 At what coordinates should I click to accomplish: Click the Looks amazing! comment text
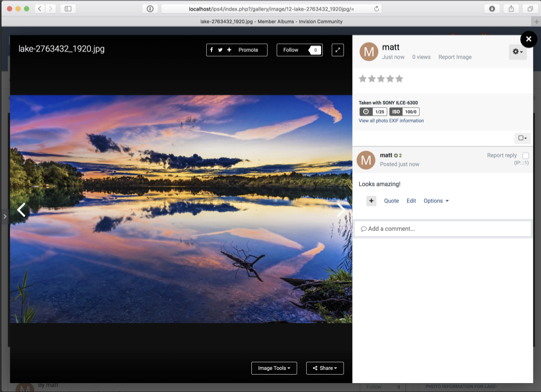pyautogui.click(x=379, y=184)
